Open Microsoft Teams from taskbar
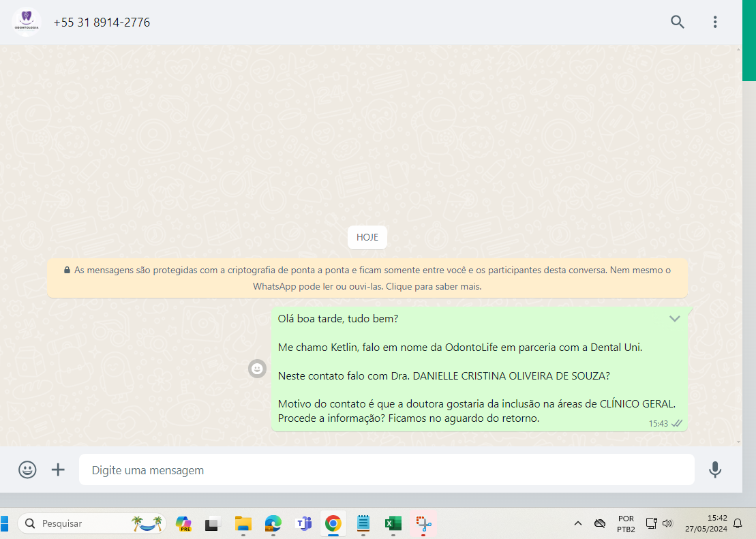 tap(303, 523)
